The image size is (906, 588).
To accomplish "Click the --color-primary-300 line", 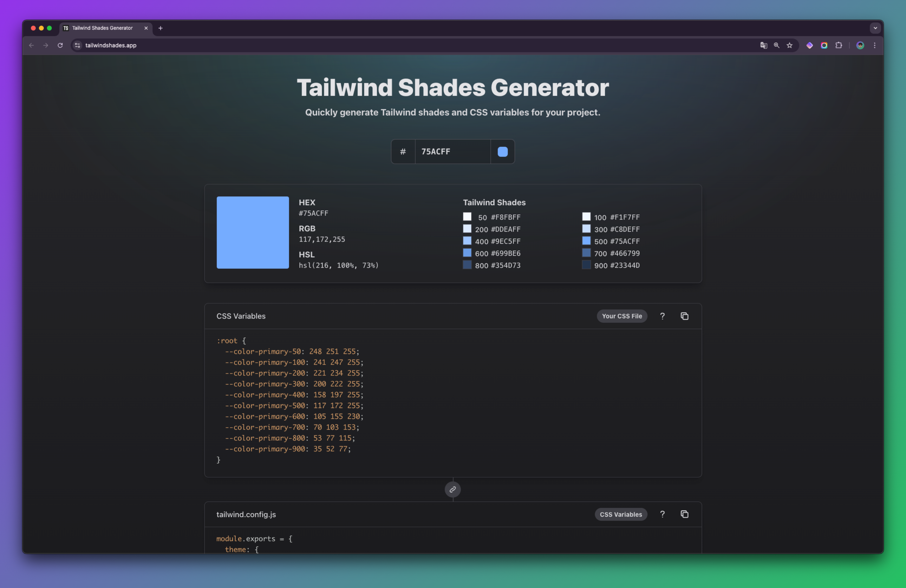I will 294,384.
